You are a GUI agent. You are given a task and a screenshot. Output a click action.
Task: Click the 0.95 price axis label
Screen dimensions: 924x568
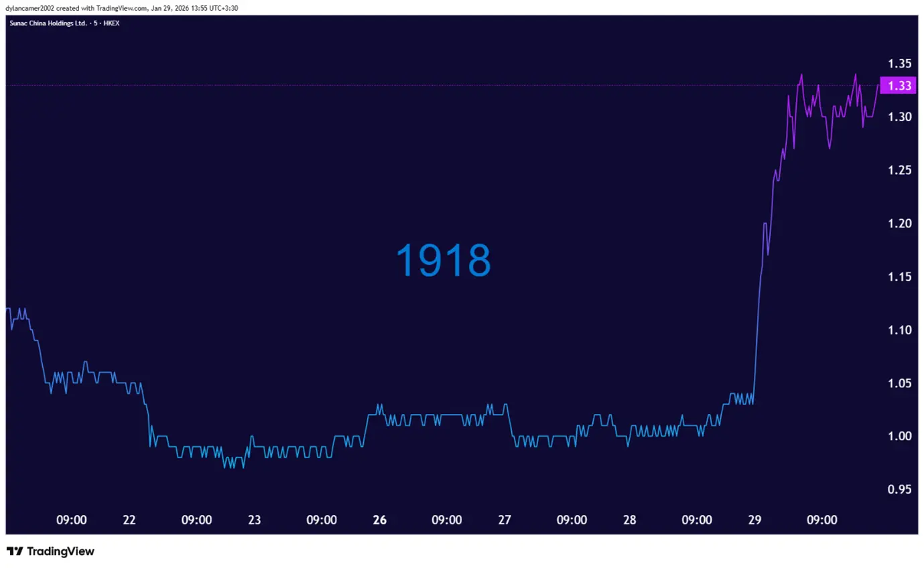(x=899, y=489)
